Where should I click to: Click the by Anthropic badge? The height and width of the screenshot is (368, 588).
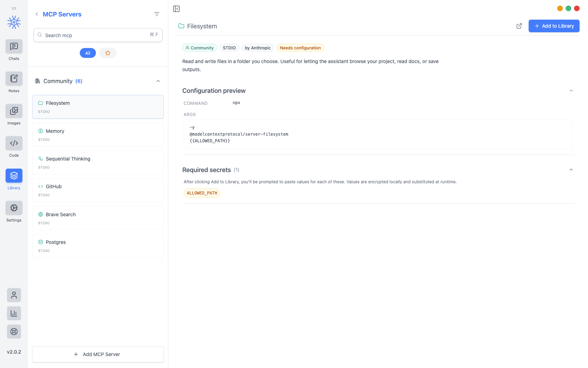coord(258,48)
